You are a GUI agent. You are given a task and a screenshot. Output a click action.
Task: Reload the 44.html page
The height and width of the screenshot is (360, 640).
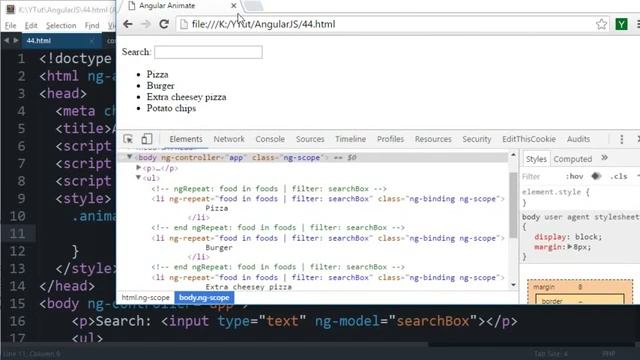pyautogui.click(x=164, y=24)
